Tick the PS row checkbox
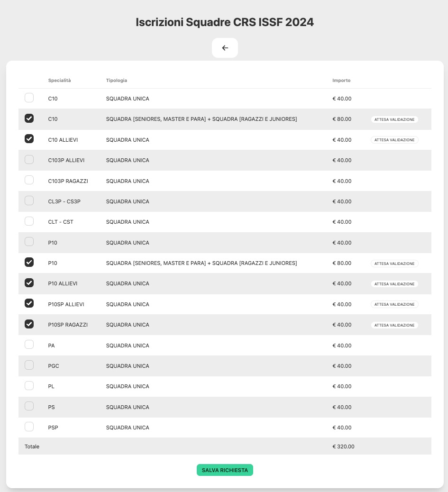The height and width of the screenshot is (492, 448). point(29,406)
